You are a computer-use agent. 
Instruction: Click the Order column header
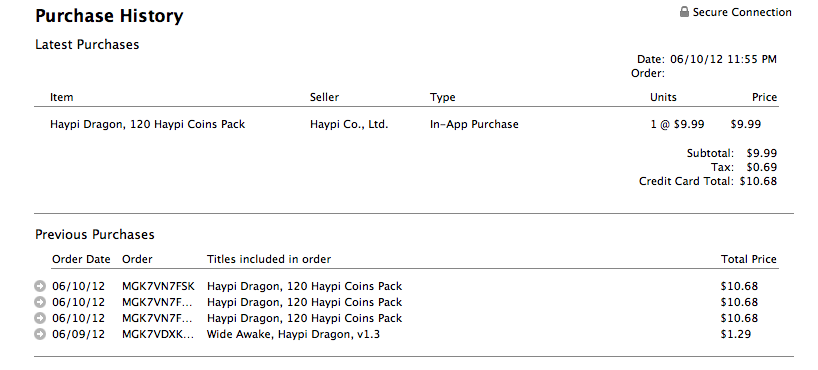[x=137, y=259]
